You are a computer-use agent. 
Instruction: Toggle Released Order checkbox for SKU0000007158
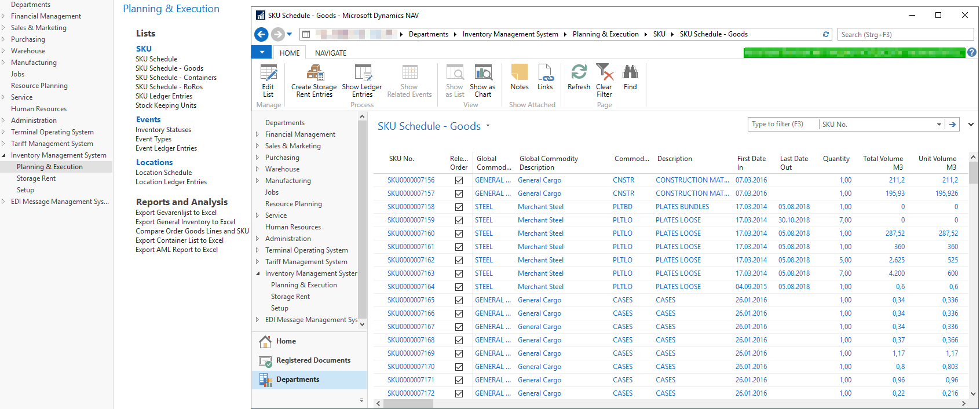459,207
